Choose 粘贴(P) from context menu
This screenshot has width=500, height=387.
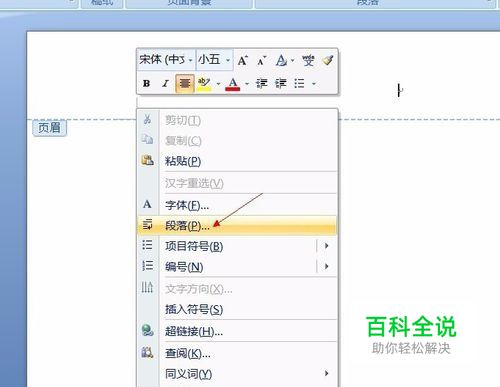[x=237, y=161]
